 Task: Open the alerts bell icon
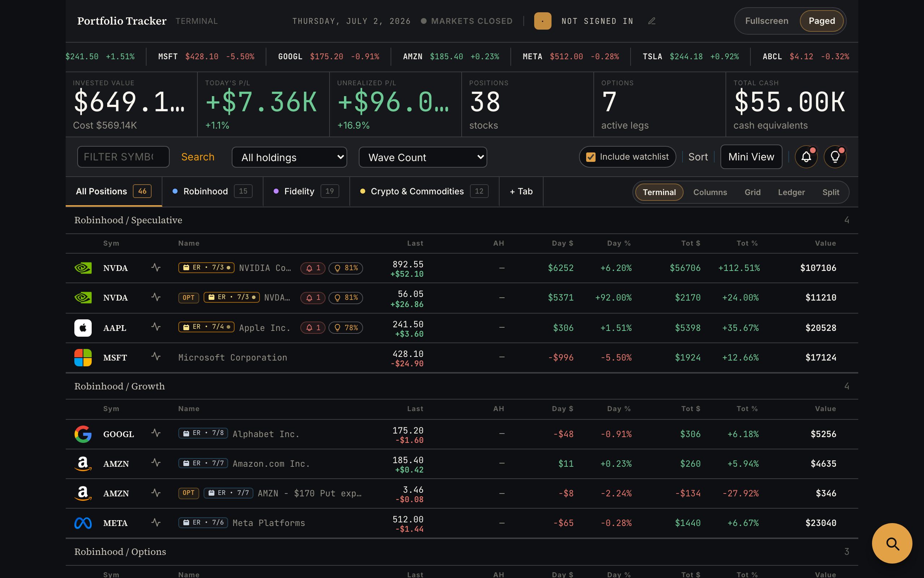(x=806, y=157)
